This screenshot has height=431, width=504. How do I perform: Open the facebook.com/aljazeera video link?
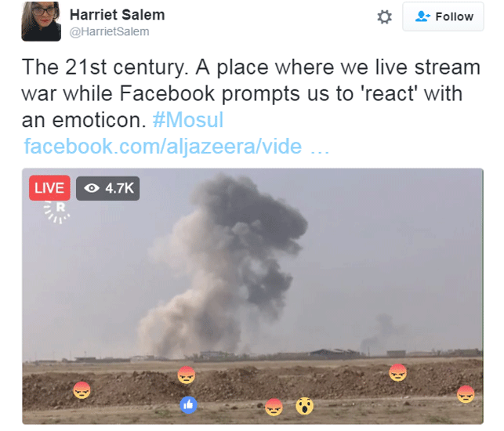point(176,147)
